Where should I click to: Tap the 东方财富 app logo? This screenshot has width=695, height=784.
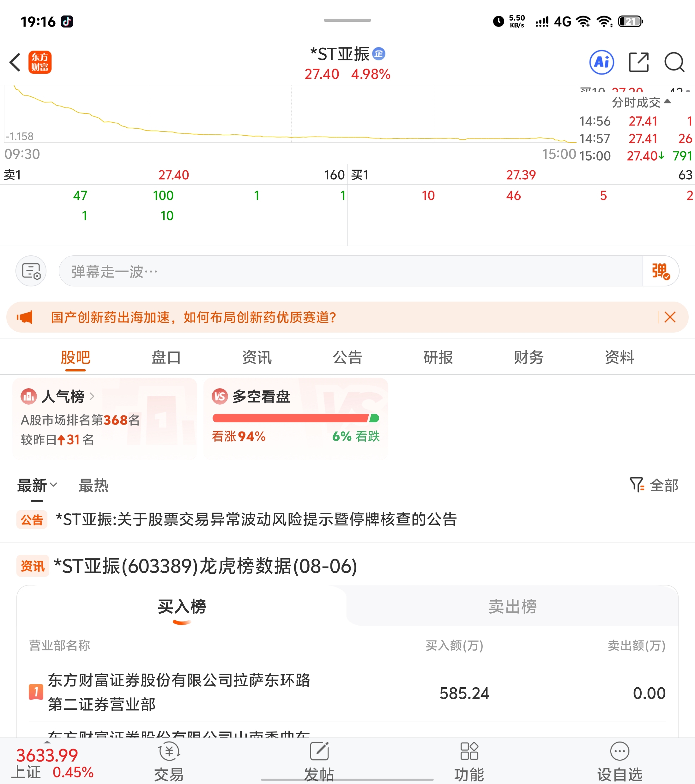coord(40,62)
